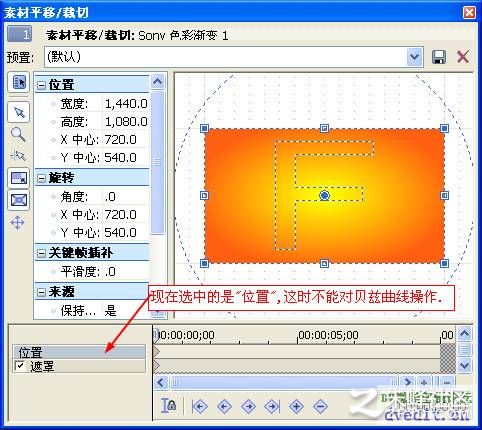Open the 预置 preset dropdown
This screenshot has width=482, height=430.
click(x=414, y=57)
